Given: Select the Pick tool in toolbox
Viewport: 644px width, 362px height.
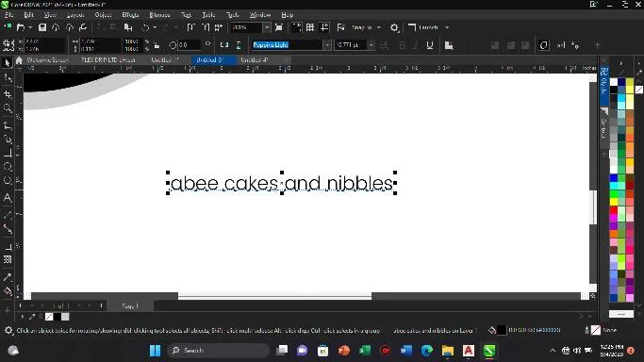Looking at the screenshot, I should click(x=7, y=62).
